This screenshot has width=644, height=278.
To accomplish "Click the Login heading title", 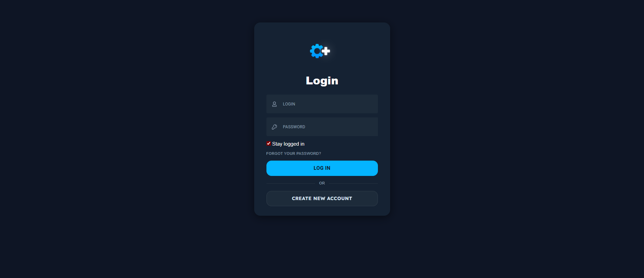I will pos(322,81).
